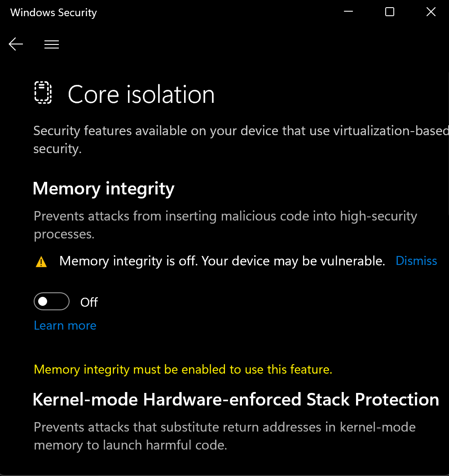Turn on the Memory integrity toggle
449x476 pixels.
[x=52, y=302]
